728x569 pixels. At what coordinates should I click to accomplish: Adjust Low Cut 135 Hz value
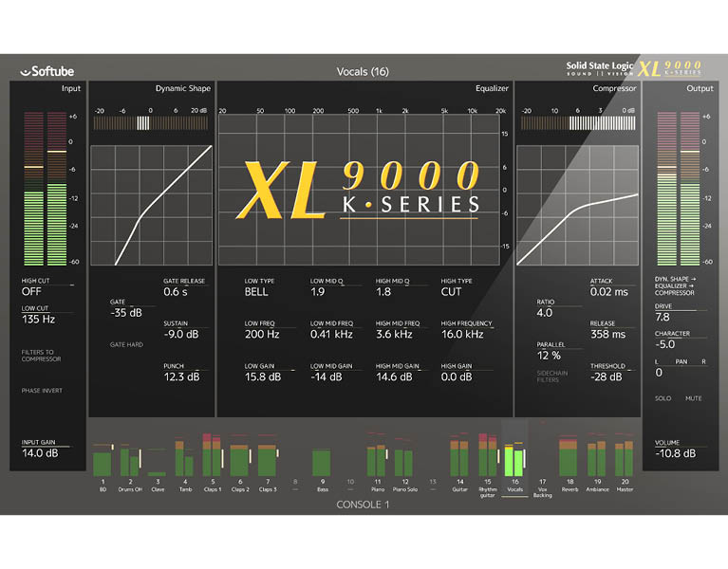38,319
